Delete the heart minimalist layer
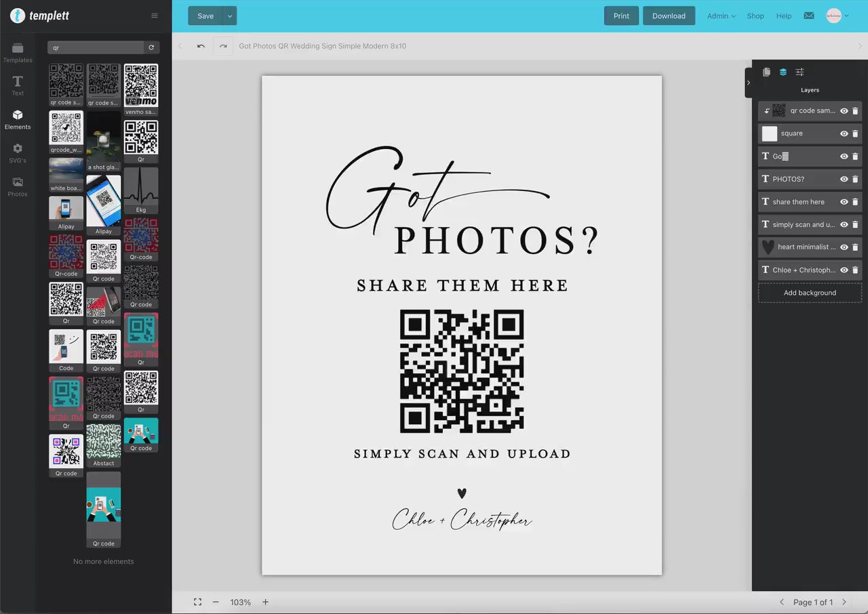The image size is (868, 614). (x=855, y=247)
